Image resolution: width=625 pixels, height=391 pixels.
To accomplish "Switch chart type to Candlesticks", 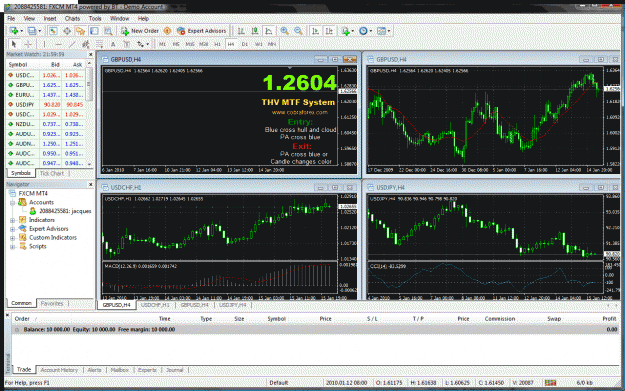I will click(x=255, y=31).
